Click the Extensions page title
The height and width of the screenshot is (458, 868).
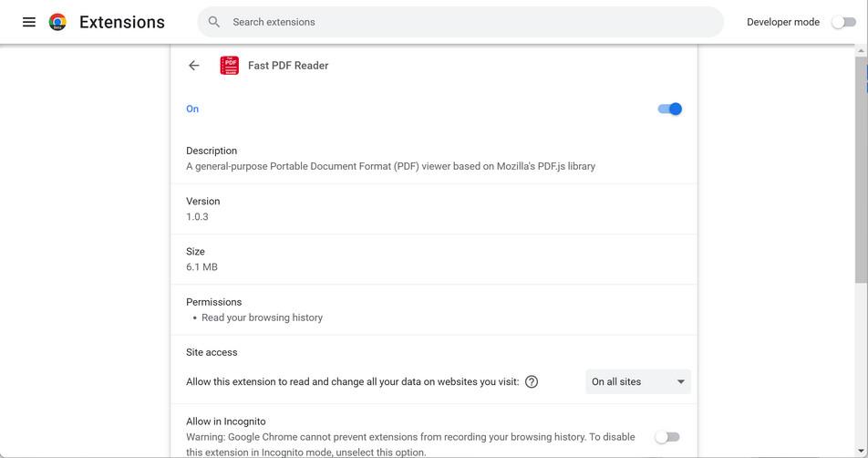(x=122, y=22)
